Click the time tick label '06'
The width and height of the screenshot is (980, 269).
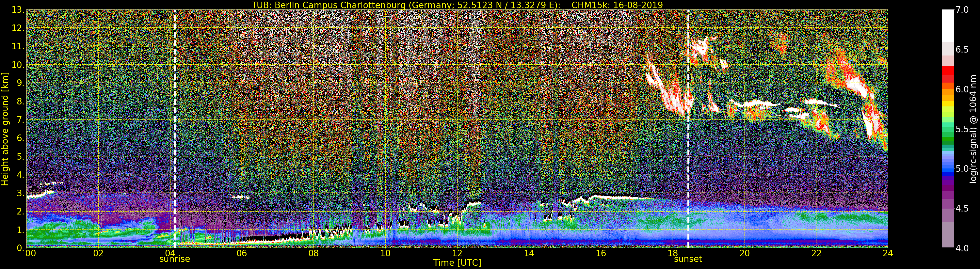tap(242, 253)
